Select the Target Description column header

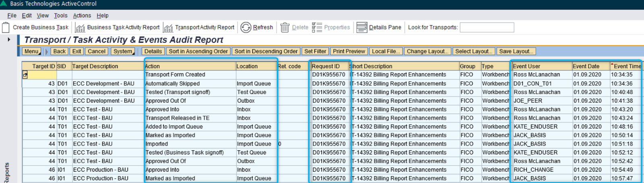coord(108,67)
